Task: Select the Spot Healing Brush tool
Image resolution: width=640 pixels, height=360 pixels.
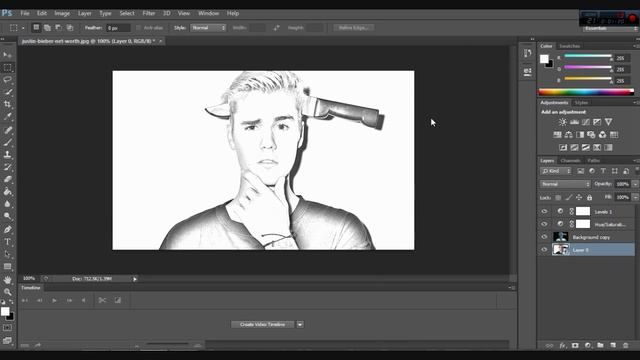Action: click(x=7, y=130)
